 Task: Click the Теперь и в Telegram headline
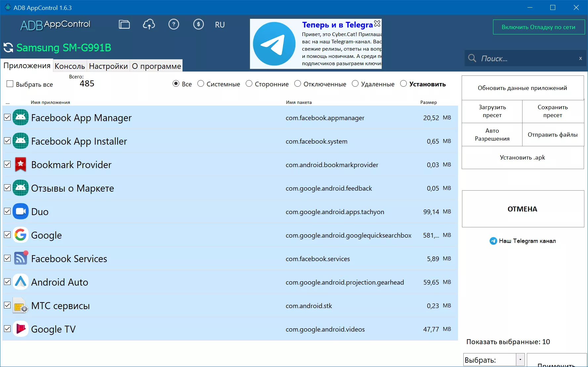pyautogui.click(x=338, y=25)
